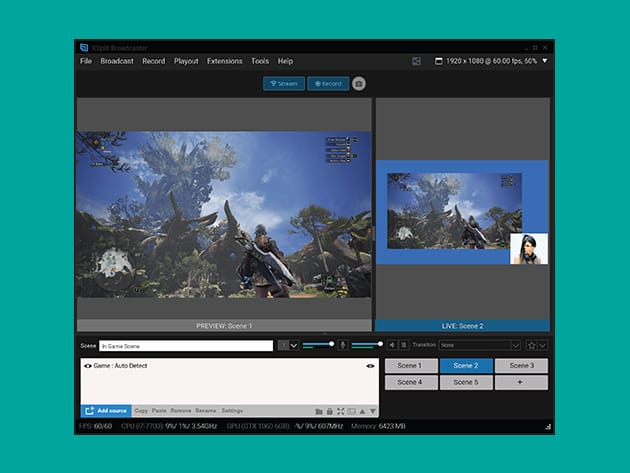Take a screenshot with the camera icon
Image resolution: width=630 pixels, height=473 pixels.
point(359,84)
